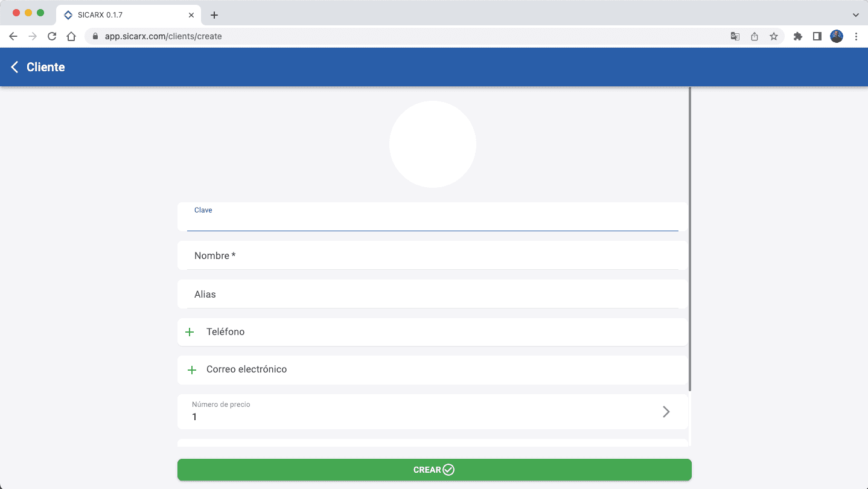
Task: Click the Nombre input field
Action: coord(432,256)
